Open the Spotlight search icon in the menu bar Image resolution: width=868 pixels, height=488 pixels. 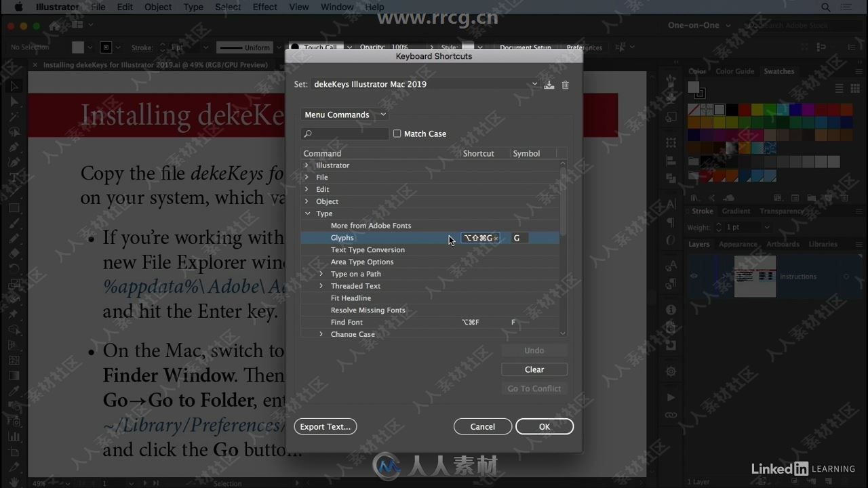pos(826,7)
